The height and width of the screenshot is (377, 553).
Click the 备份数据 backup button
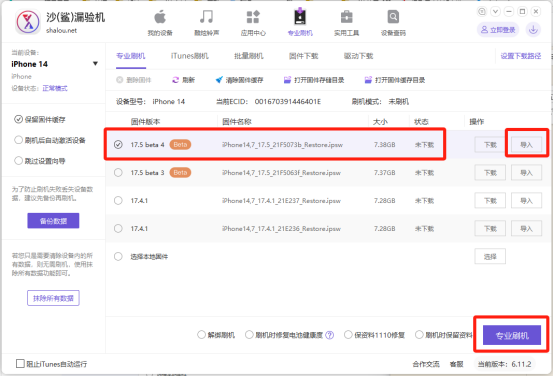tap(53, 221)
